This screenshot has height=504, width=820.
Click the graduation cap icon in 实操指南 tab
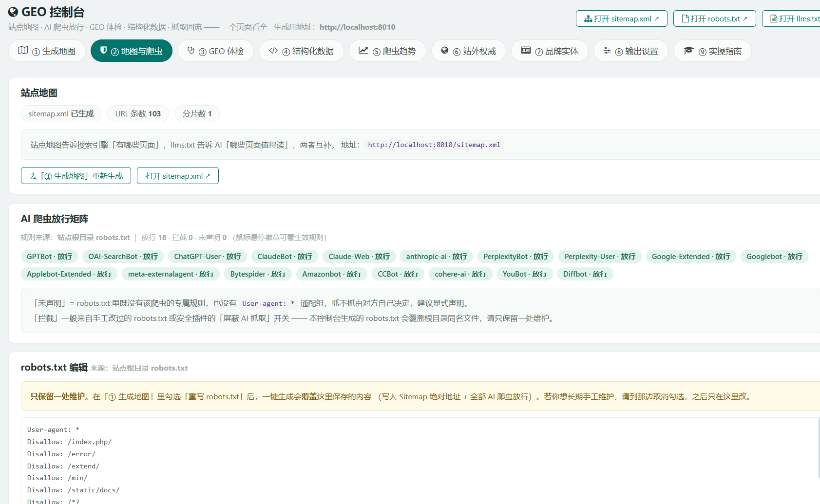[x=688, y=50]
